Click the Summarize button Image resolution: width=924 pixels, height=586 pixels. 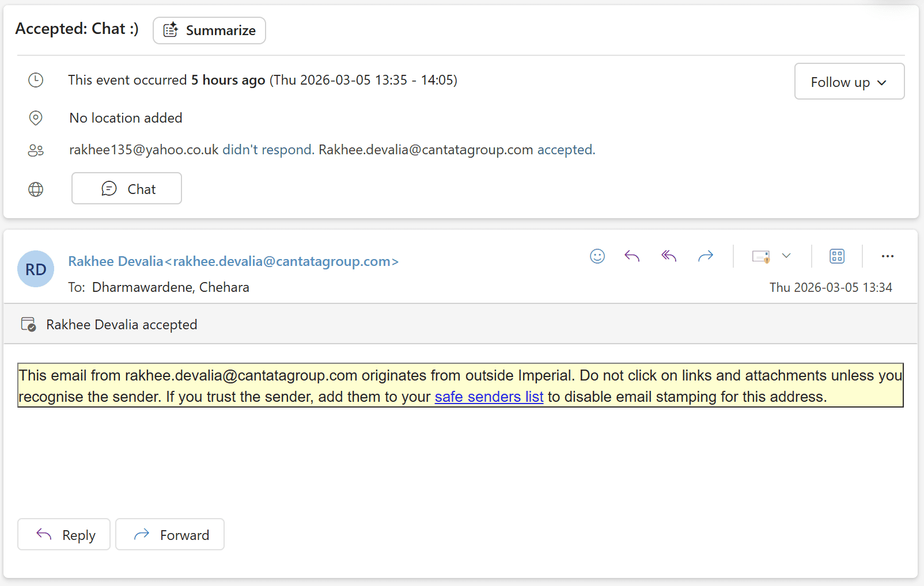pos(209,31)
